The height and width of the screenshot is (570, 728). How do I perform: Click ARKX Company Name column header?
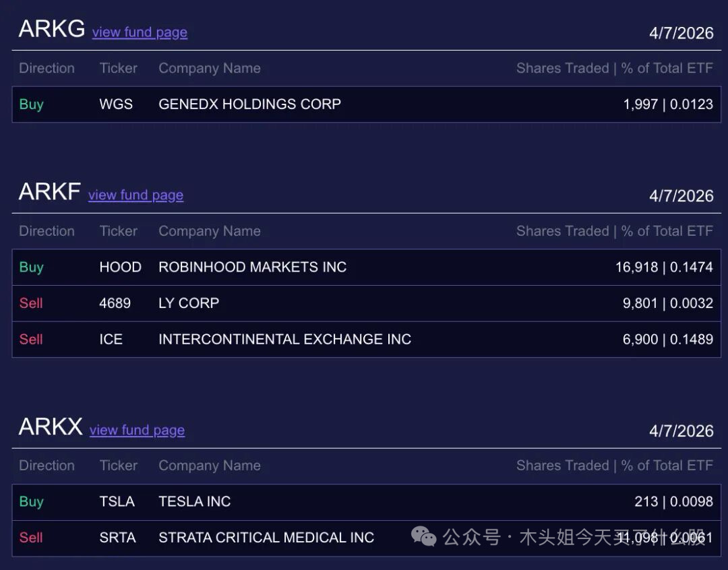210,466
